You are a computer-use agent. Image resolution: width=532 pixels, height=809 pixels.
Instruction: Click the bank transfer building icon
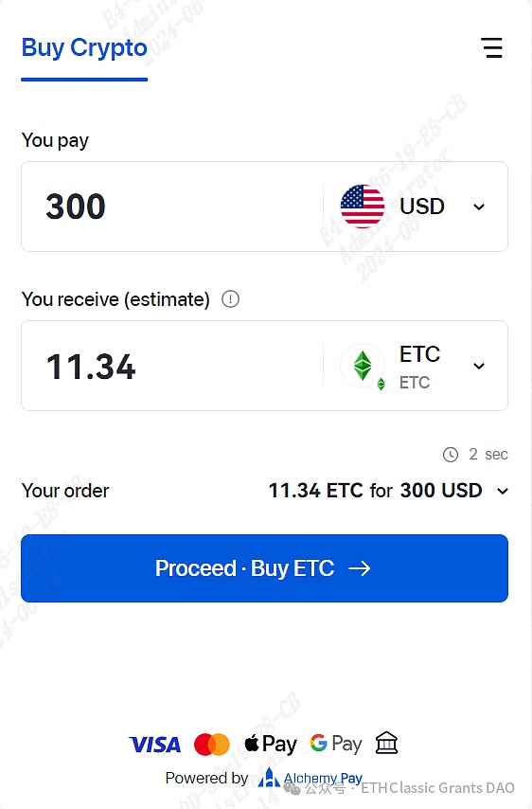tap(386, 743)
